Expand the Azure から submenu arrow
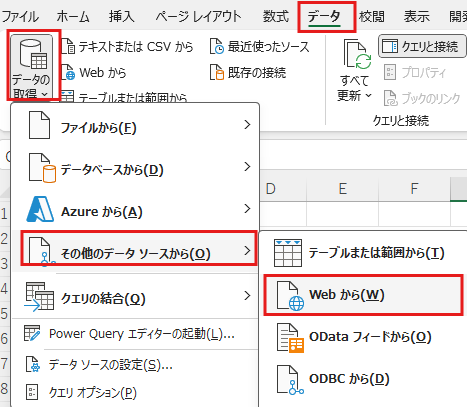 (x=247, y=209)
